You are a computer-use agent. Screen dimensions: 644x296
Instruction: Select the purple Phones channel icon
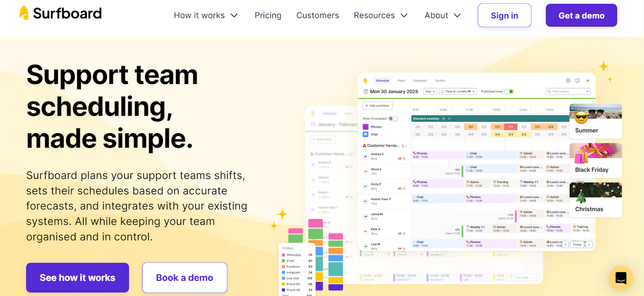pos(365,127)
